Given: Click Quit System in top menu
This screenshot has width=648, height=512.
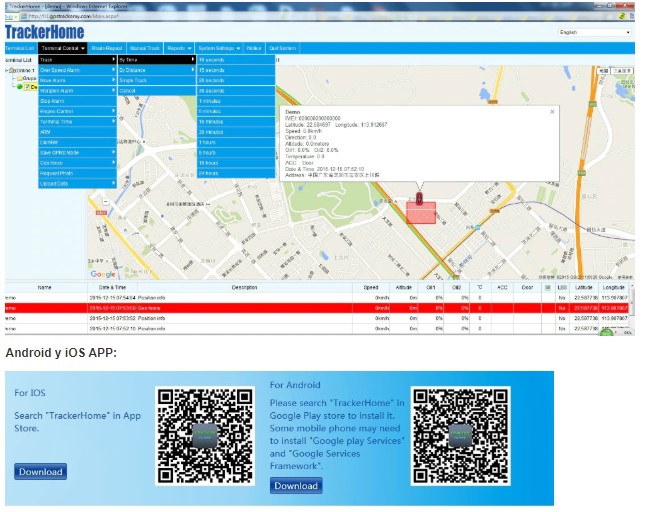Looking at the screenshot, I should point(283,48).
